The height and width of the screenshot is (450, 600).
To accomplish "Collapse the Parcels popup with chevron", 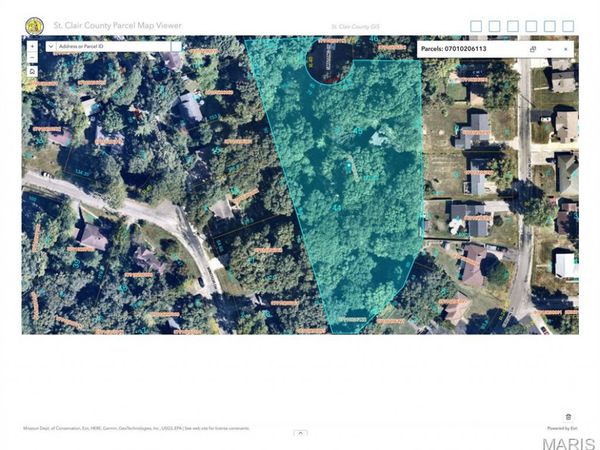I will coord(549,48).
